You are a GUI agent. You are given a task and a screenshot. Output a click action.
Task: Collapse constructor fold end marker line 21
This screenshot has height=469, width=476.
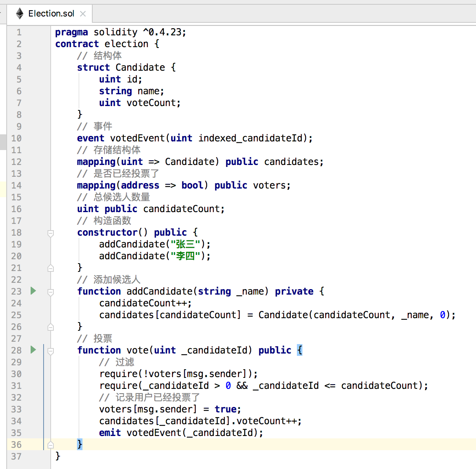(51, 268)
